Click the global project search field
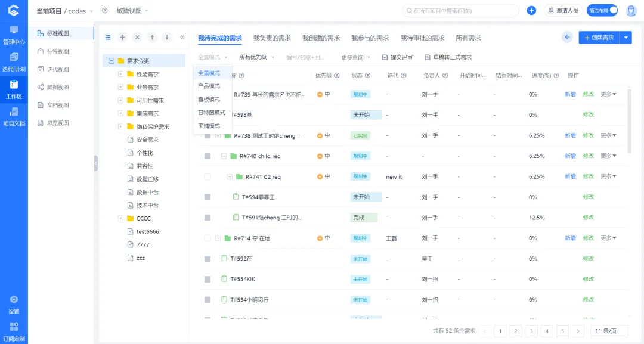This screenshot has width=644, height=344. pyautogui.click(x=461, y=11)
